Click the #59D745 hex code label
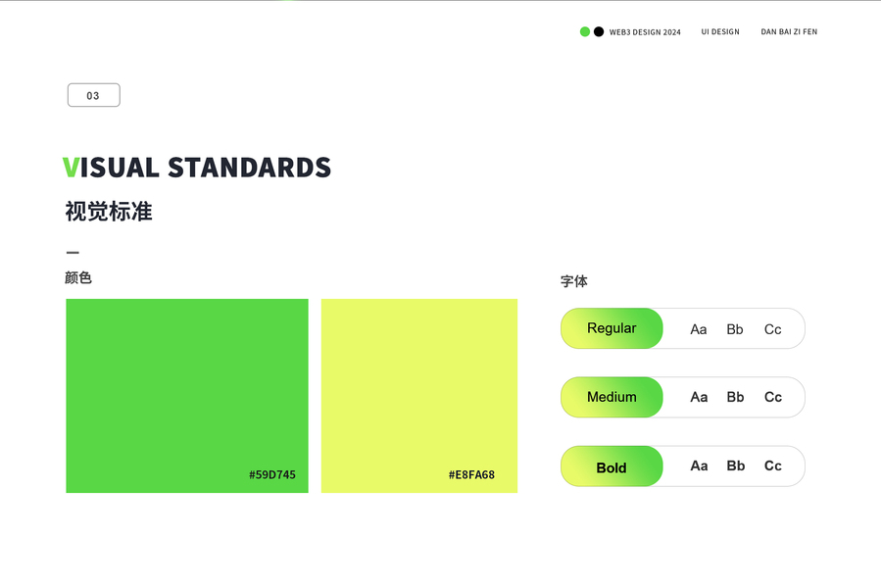 (x=272, y=474)
